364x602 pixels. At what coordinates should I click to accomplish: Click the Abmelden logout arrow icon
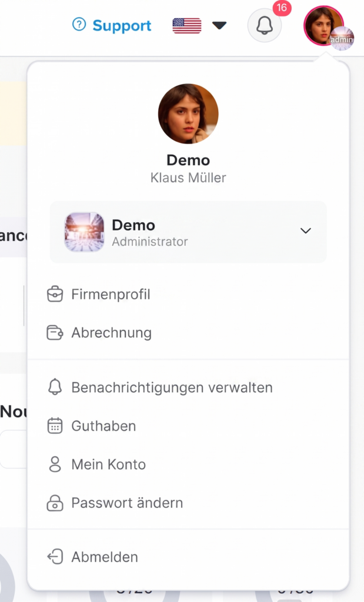pyautogui.click(x=55, y=557)
